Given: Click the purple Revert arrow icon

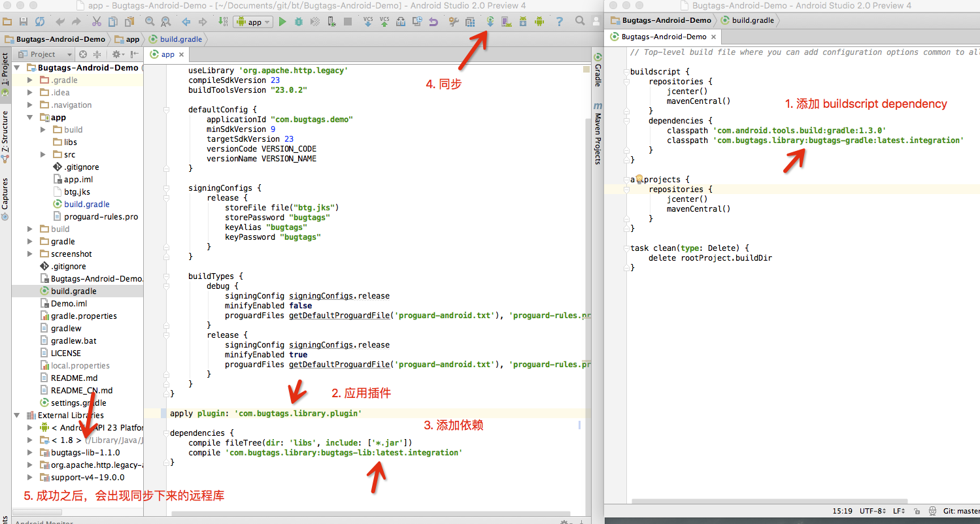Looking at the screenshot, I should [433, 22].
